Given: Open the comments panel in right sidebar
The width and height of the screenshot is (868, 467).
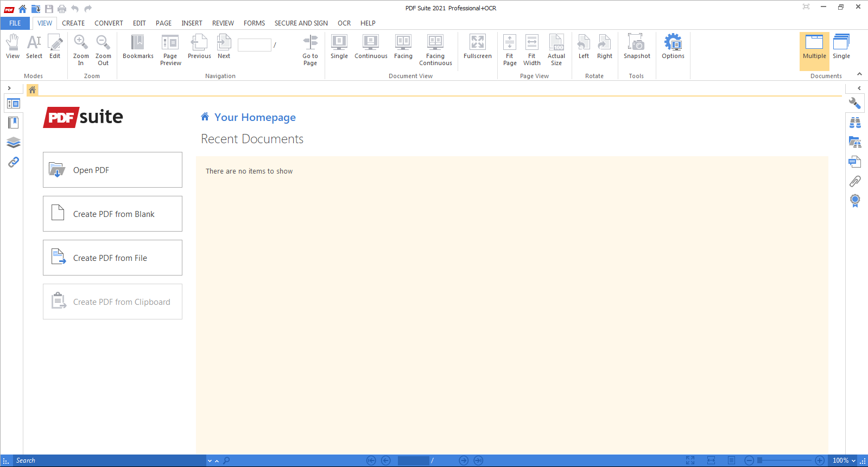Looking at the screenshot, I should (855, 162).
